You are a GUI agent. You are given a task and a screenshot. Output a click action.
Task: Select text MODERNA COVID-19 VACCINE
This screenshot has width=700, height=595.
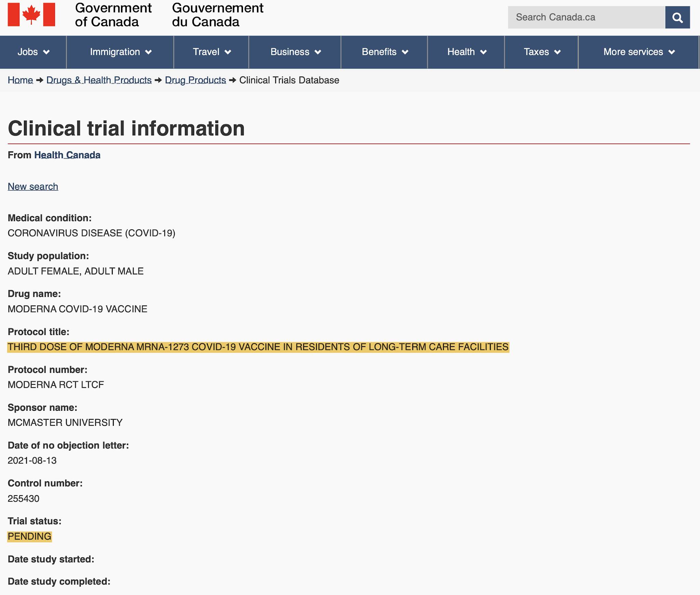point(78,309)
